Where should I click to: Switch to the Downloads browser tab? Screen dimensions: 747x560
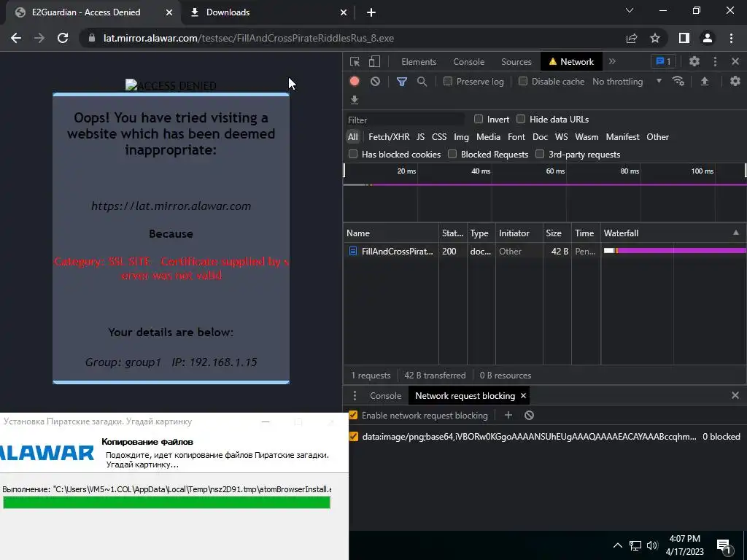(x=267, y=12)
